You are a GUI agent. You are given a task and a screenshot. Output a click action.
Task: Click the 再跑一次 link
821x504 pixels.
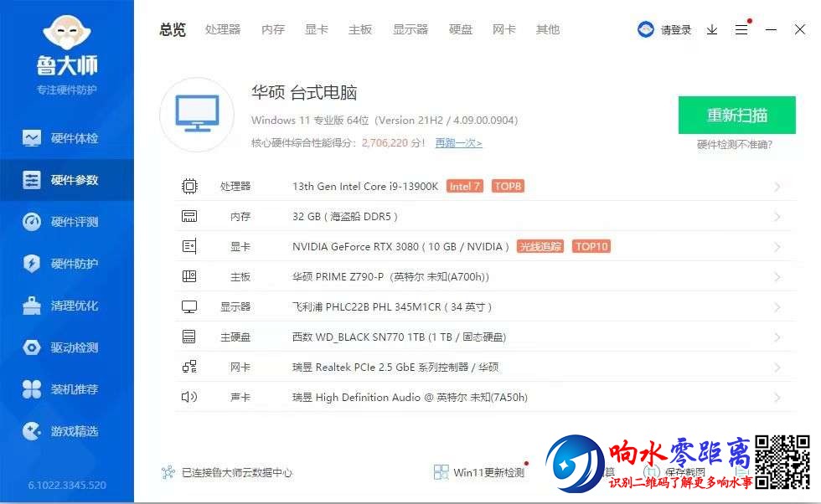pyautogui.click(x=459, y=143)
